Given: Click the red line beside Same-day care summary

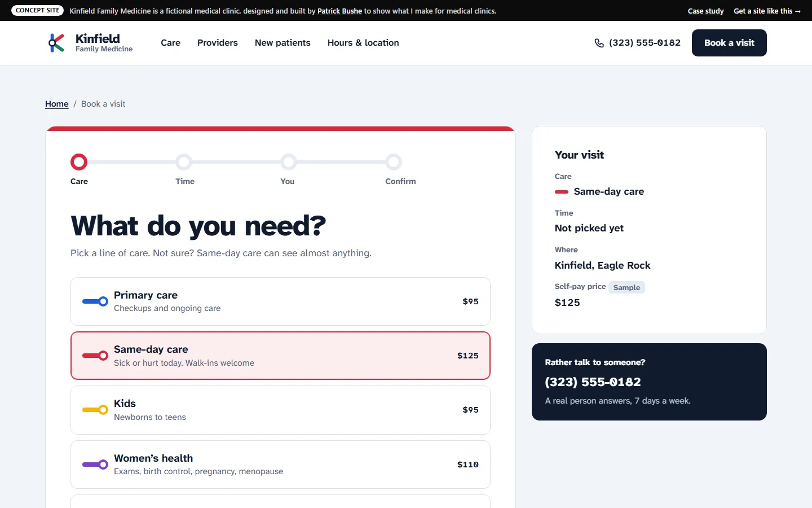Looking at the screenshot, I should 562,192.
